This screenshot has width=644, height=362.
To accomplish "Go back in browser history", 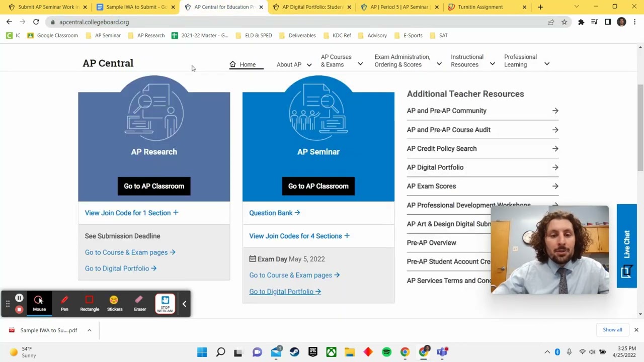I will coord(9,22).
